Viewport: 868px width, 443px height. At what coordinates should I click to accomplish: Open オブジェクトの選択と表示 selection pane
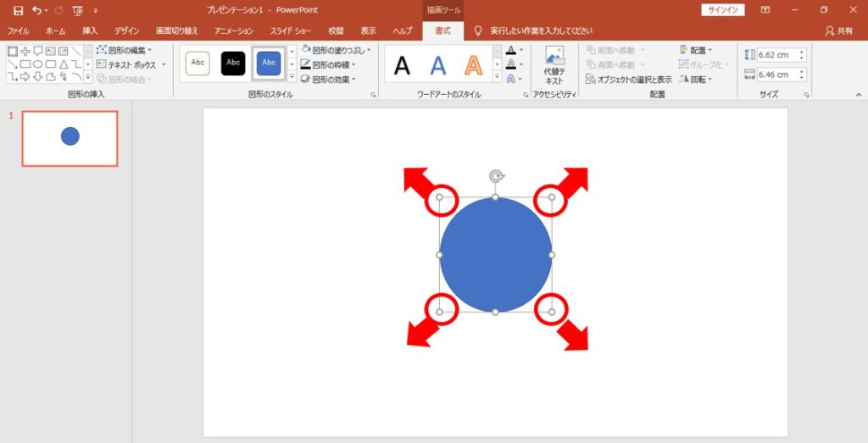coord(629,79)
